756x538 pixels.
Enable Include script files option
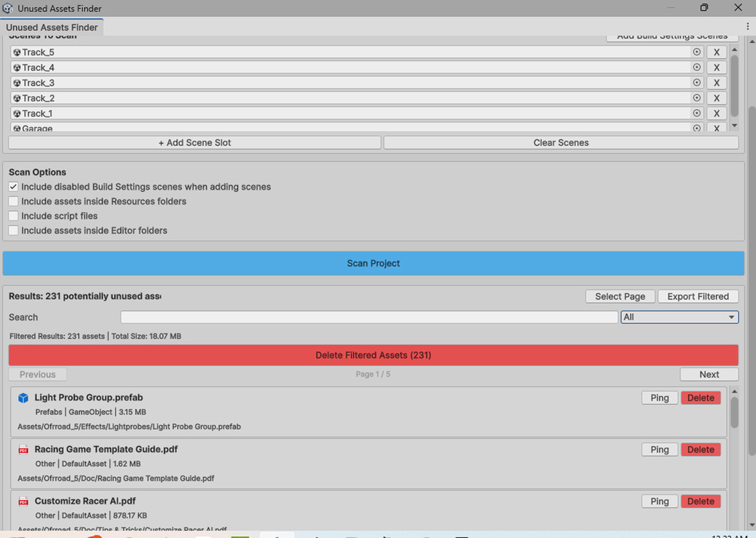(13, 216)
